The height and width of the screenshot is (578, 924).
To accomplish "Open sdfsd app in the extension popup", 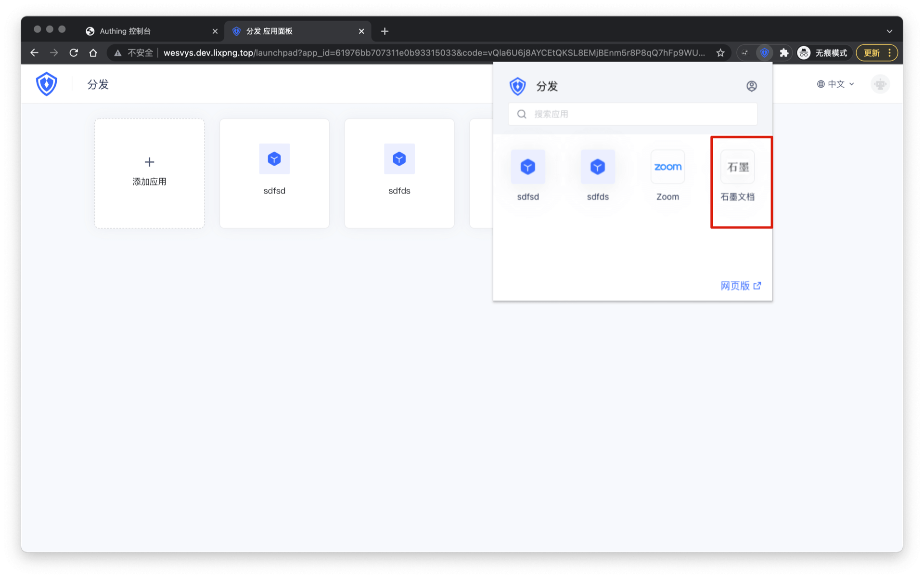I will click(x=528, y=167).
